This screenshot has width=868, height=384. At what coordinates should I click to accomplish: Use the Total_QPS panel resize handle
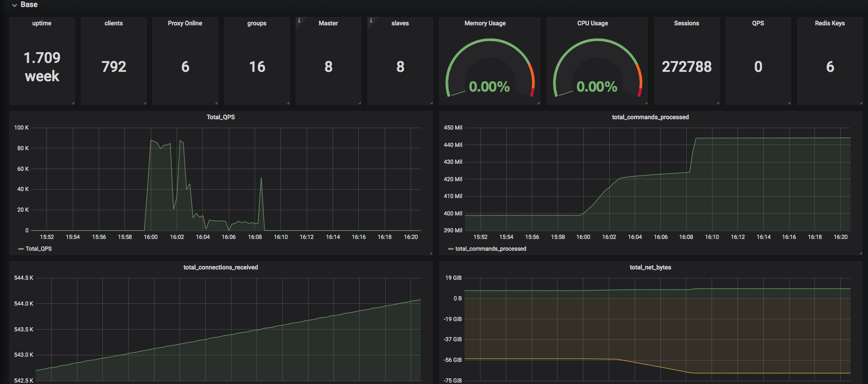(431, 253)
